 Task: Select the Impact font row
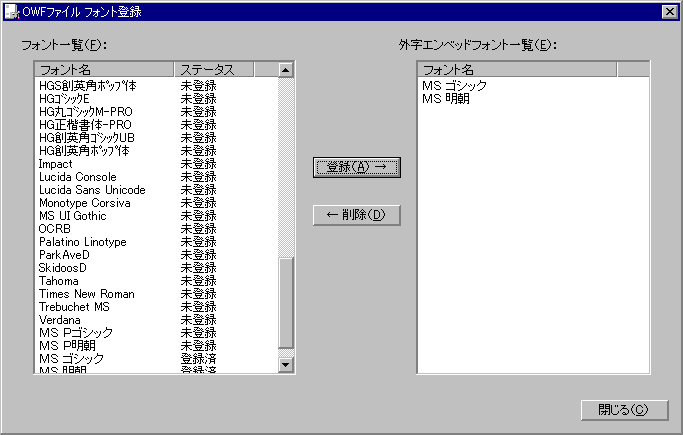click(x=55, y=164)
